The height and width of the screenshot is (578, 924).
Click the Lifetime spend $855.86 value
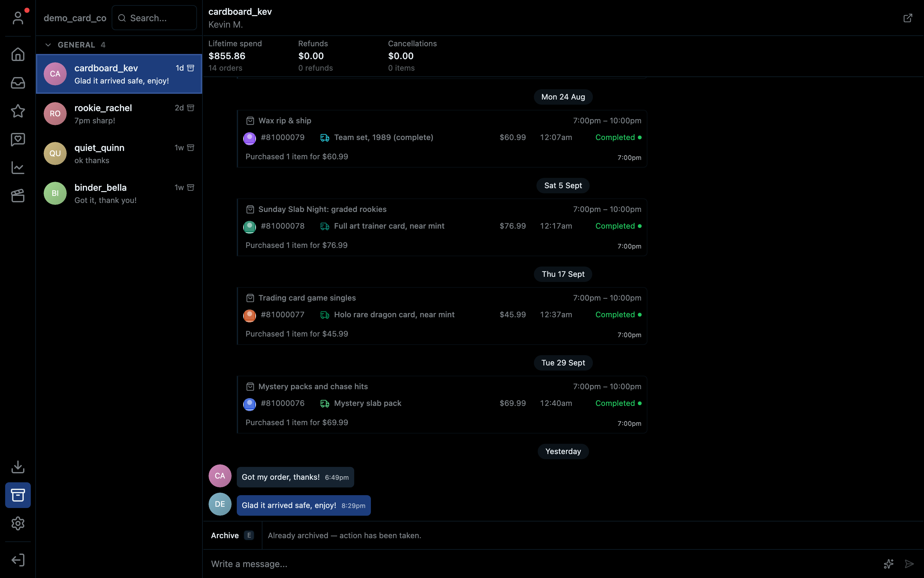227,56
